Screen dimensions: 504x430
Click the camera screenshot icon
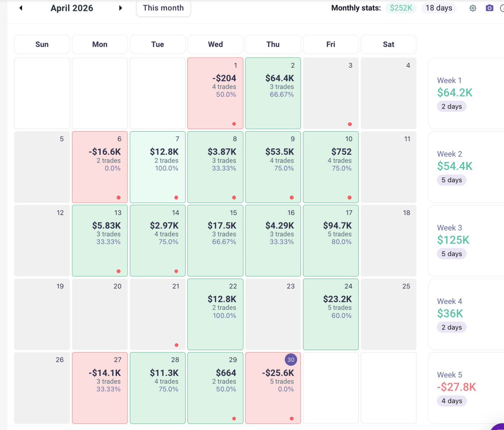tap(489, 8)
